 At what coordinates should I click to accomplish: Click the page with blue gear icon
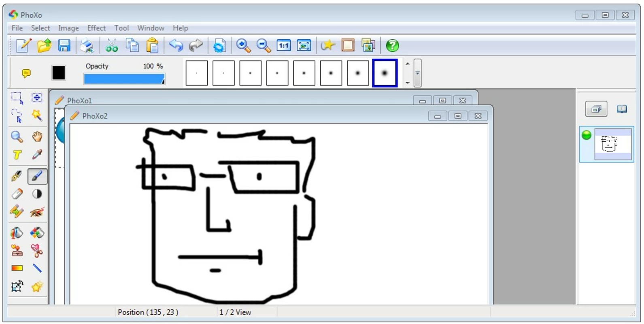click(x=219, y=45)
